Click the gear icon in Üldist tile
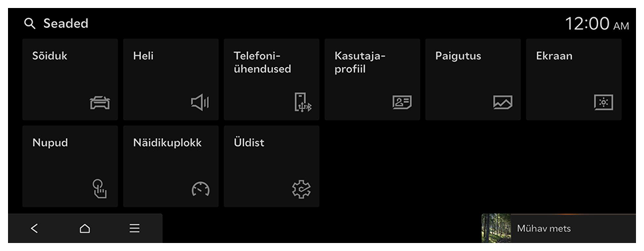This screenshot has height=251, width=644. point(301,189)
